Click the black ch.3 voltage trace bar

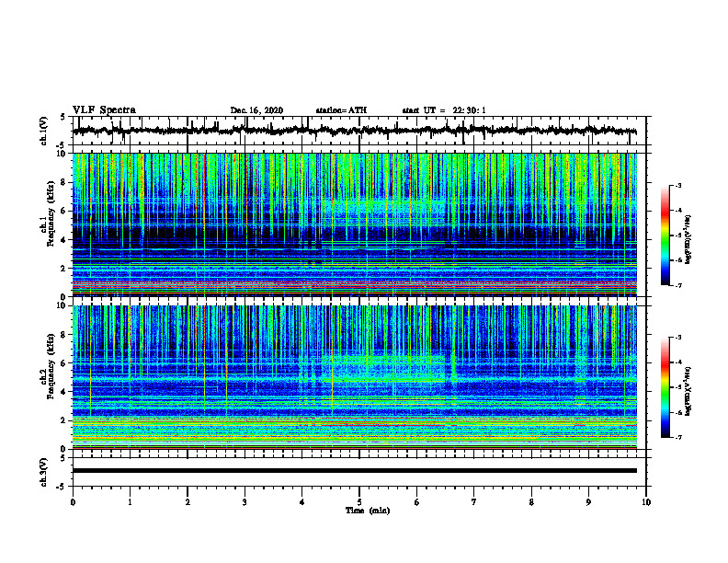pos(354,471)
